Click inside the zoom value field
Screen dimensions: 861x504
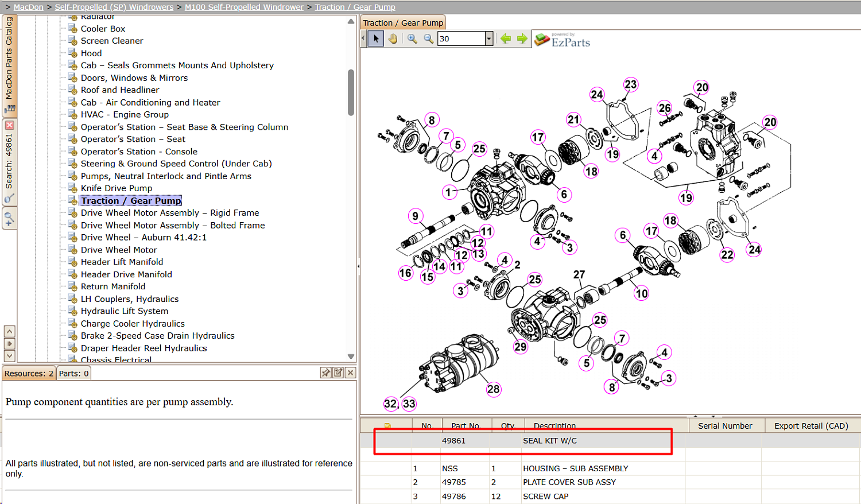click(461, 38)
